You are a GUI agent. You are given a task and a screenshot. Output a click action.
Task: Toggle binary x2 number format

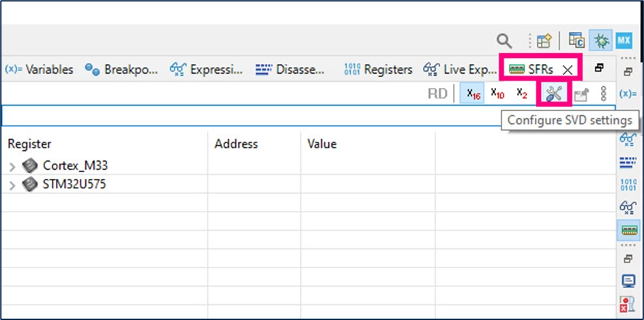[522, 93]
